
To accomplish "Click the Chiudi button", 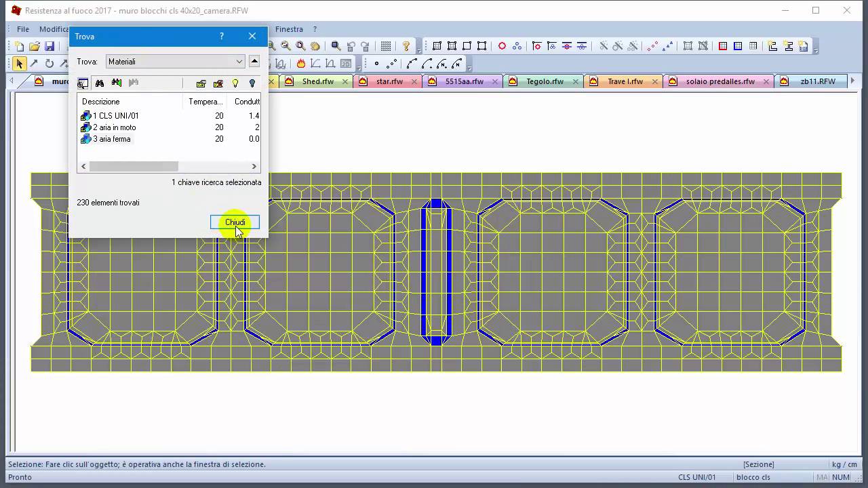I will pos(235,222).
